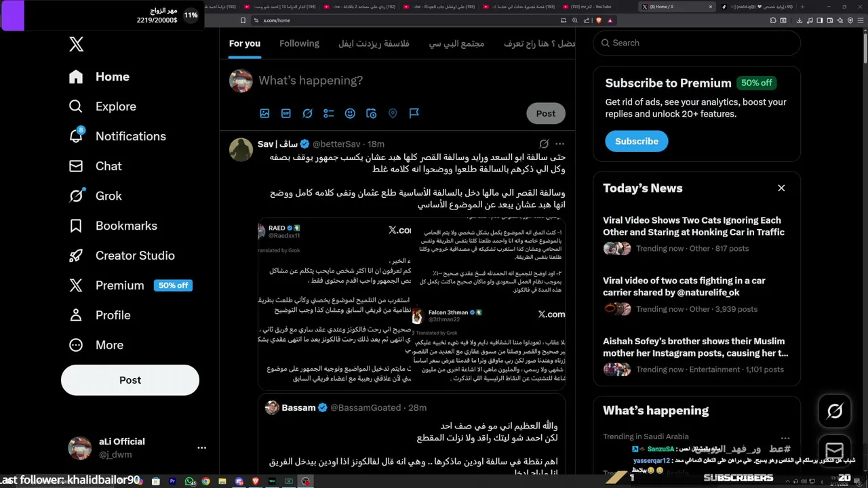Open RAED screenshot image in post
Screen dimensions: 868x488
(x=335, y=304)
